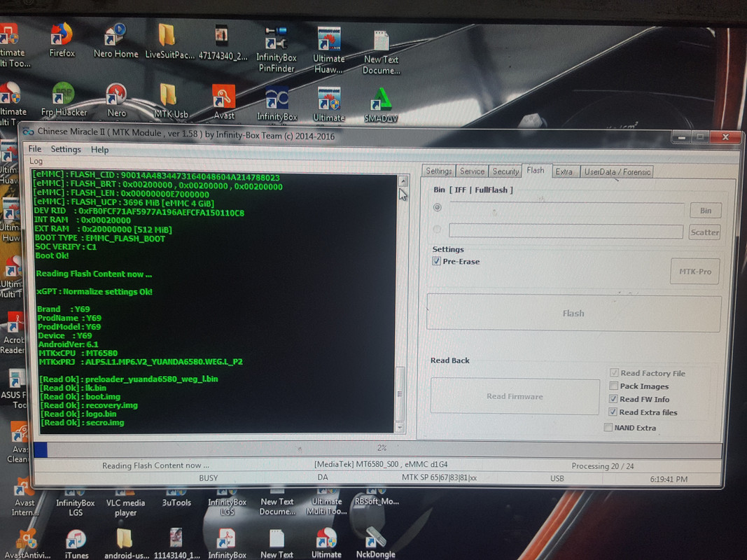Click log scrollbar down arrow
Viewport: 747px width, 560px height.
point(400,427)
